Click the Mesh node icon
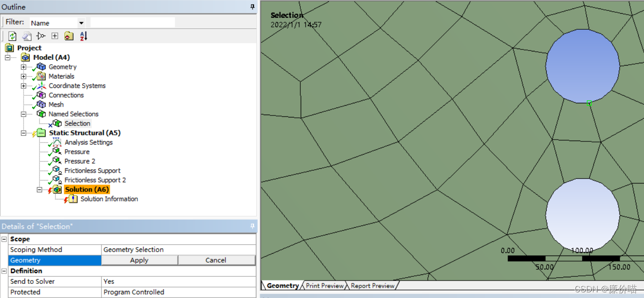The width and height of the screenshot is (644, 298). pos(41,105)
